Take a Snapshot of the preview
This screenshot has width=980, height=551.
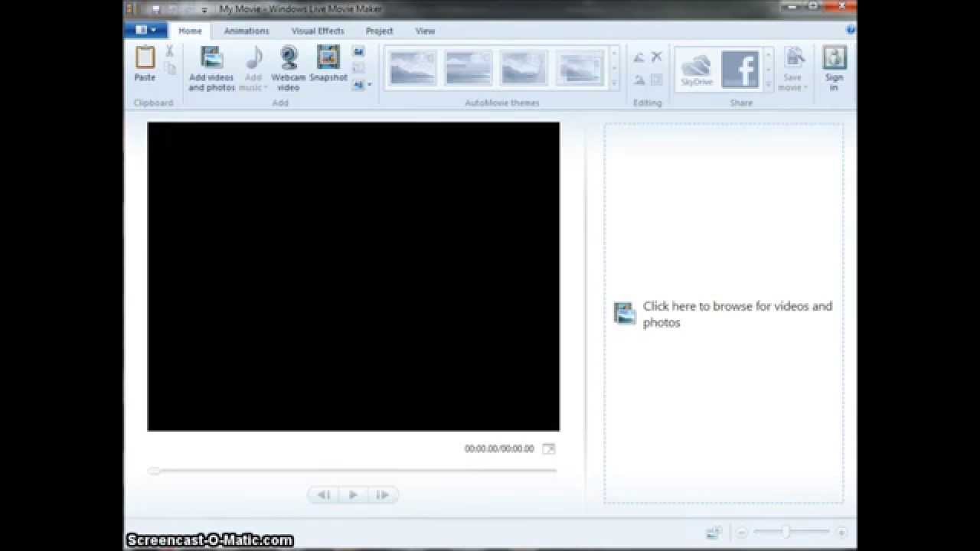(328, 64)
